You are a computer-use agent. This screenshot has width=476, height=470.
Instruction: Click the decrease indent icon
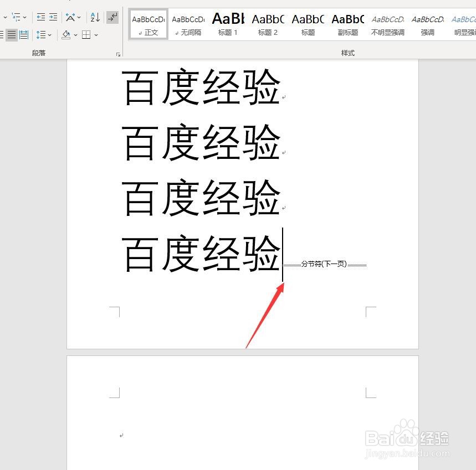pos(40,17)
